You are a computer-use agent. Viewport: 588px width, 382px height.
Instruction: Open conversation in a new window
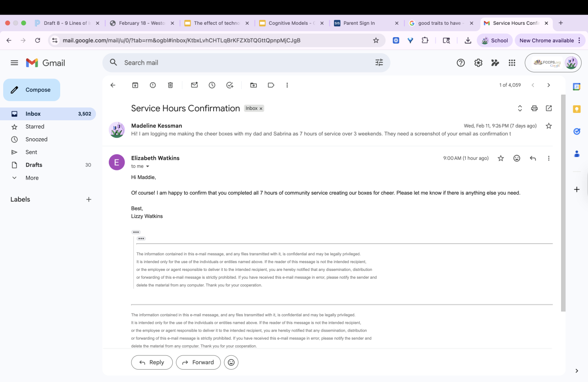point(549,108)
